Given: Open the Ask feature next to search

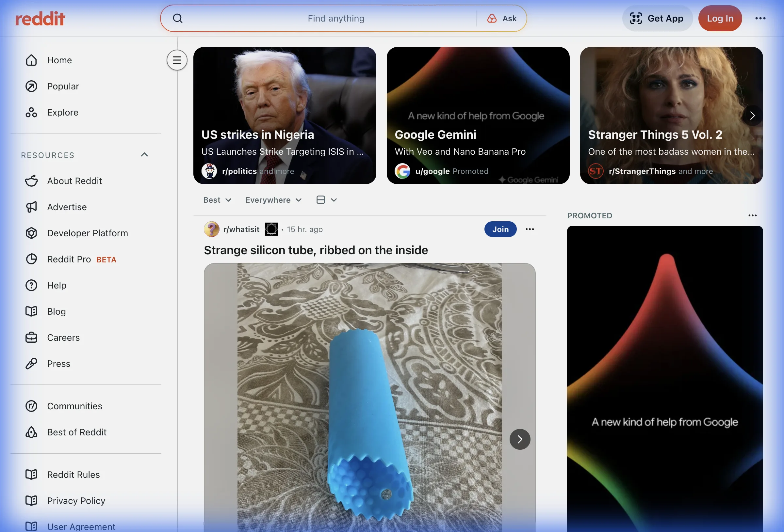Looking at the screenshot, I should (x=502, y=18).
